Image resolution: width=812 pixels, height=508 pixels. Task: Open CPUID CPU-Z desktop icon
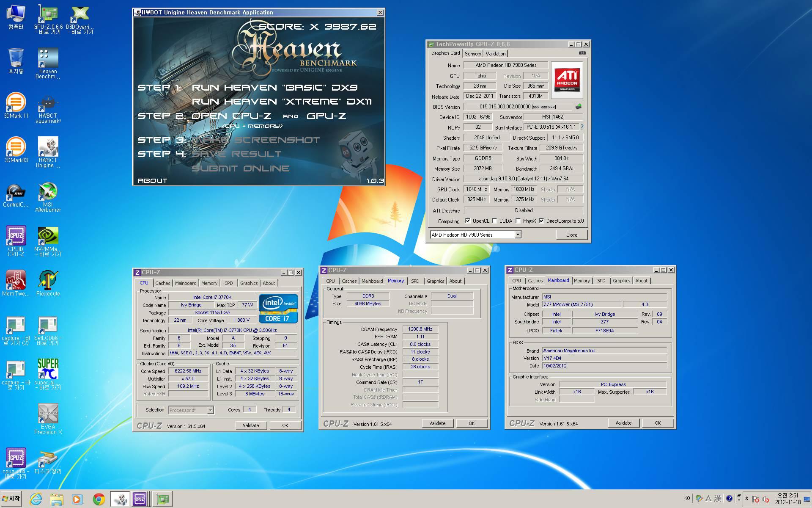(16, 241)
